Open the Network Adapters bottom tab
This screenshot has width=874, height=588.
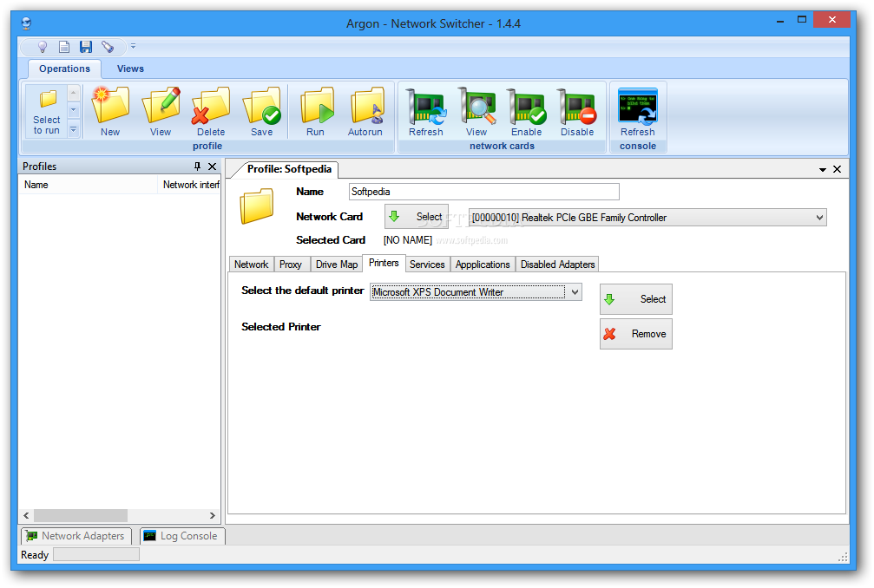click(x=76, y=536)
